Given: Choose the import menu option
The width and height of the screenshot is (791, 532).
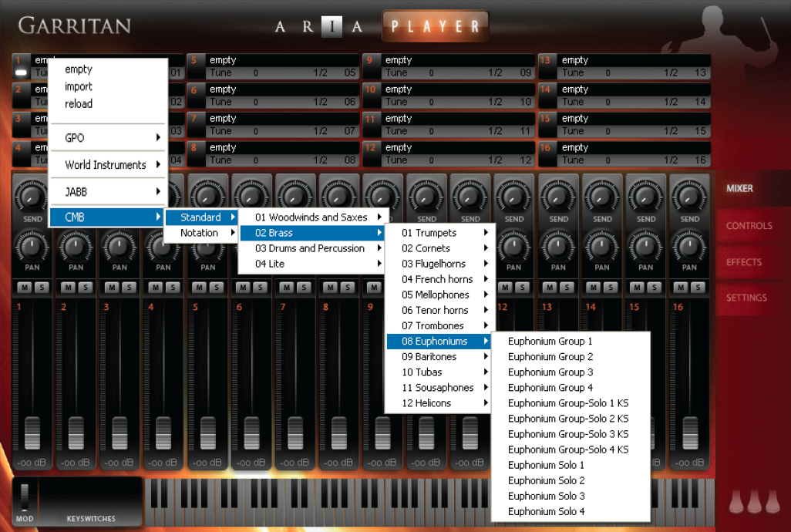Looking at the screenshot, I should (x=77, y=86).
